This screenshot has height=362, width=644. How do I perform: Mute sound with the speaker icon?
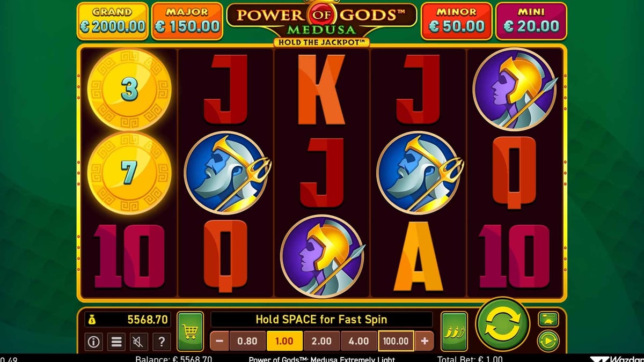pos(139,341)
